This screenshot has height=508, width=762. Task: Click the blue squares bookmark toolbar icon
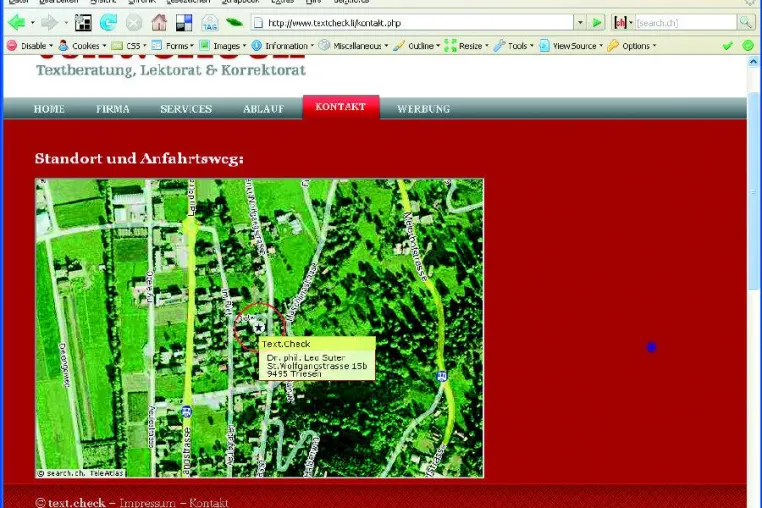click(184, 22)
